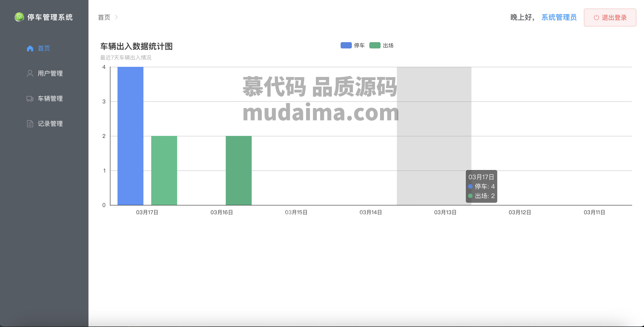This screenshot has width=644, height=327.
Task: Click the truck icon beside 车辆管理
Action: [30, 99]
